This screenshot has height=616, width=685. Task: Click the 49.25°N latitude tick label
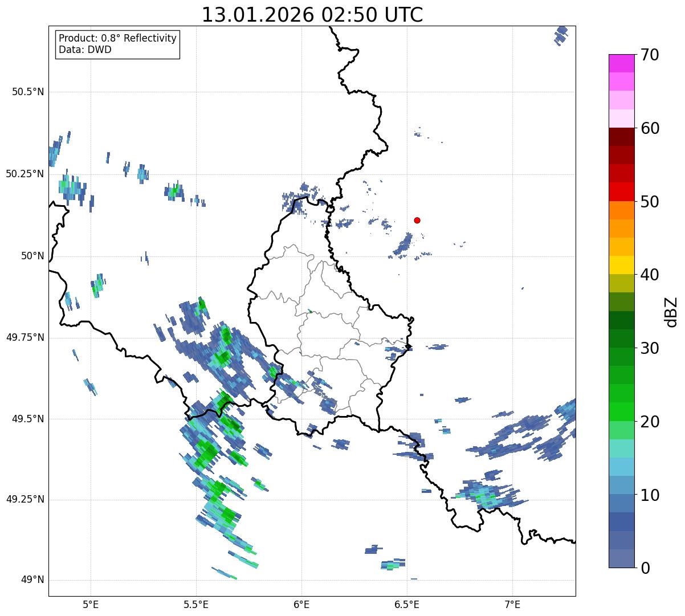tap(25, 499)
